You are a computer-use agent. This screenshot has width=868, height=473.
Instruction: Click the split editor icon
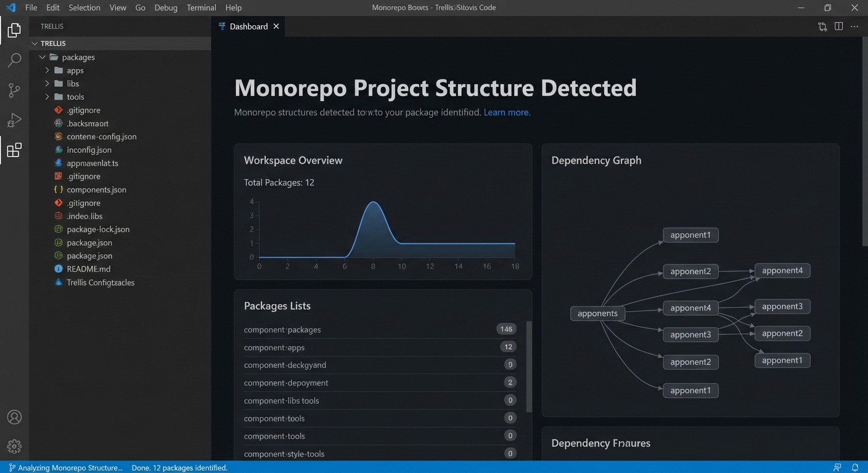tap(838, 26)
